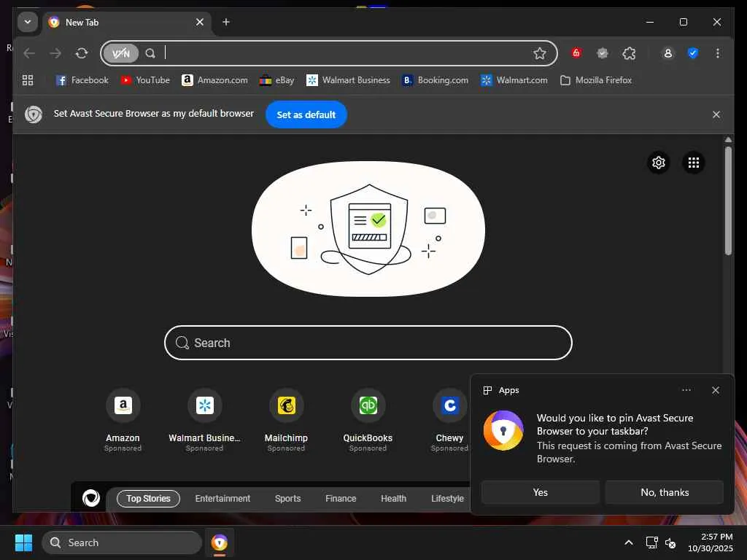
Task: Open the YouTube bookmark
Action: click(x=145, y=80)
